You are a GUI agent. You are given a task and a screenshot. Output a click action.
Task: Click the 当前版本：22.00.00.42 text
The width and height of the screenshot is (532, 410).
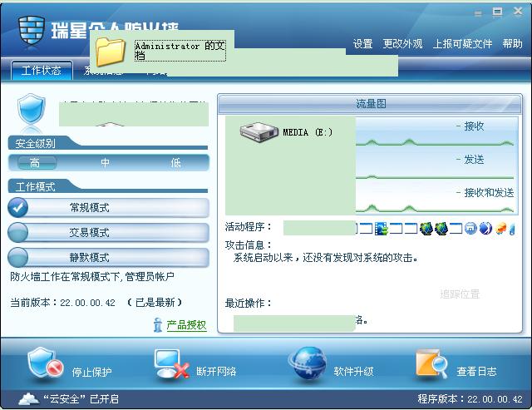[63, 303]
